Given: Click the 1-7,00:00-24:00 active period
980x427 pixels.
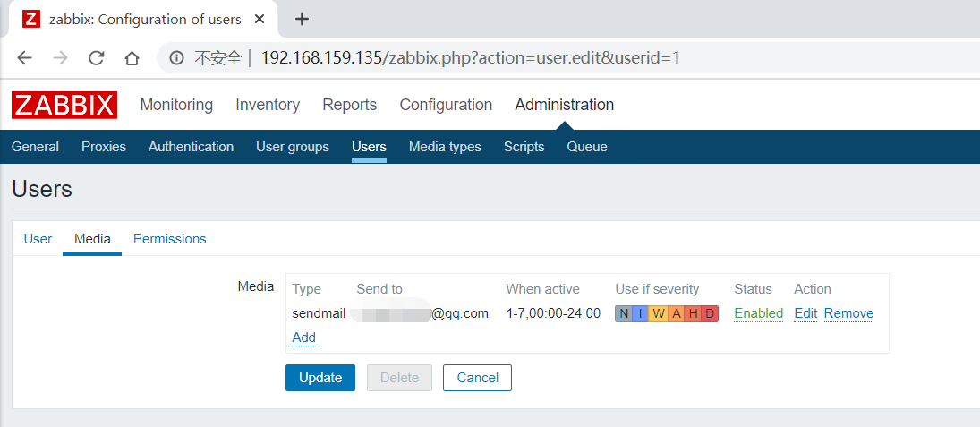Looking at the screenshot, I should pos(553,313).
